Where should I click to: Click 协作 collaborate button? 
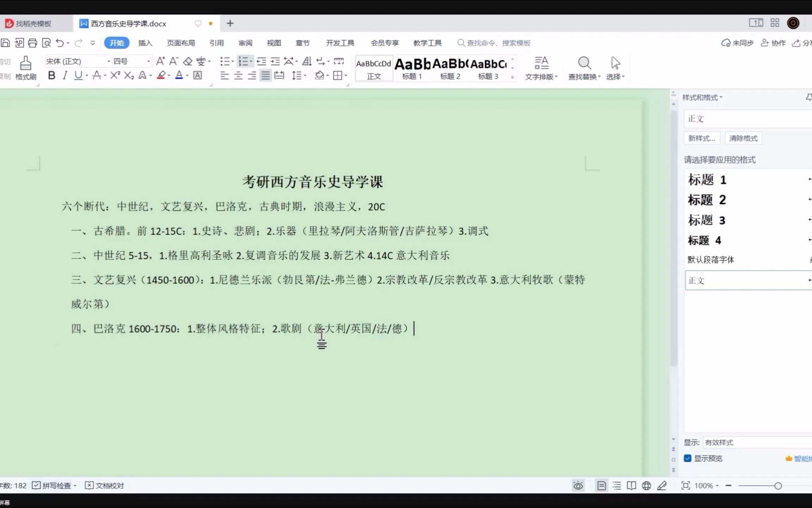(x=773, y=43)
